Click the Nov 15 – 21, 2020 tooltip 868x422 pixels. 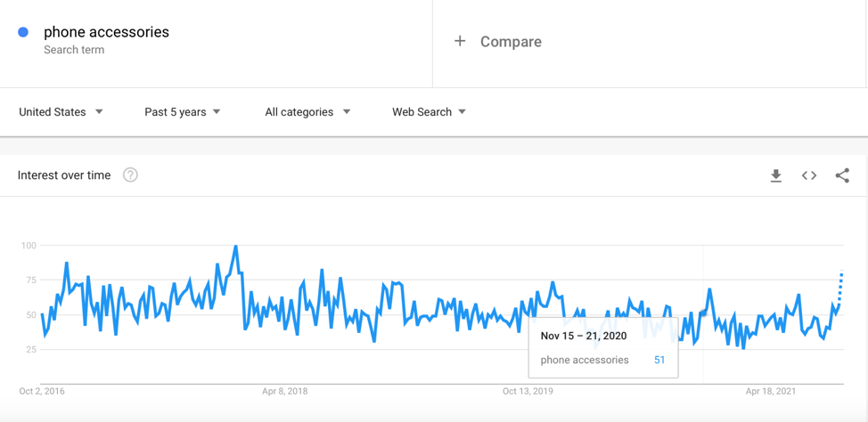[x=603, y=347]
